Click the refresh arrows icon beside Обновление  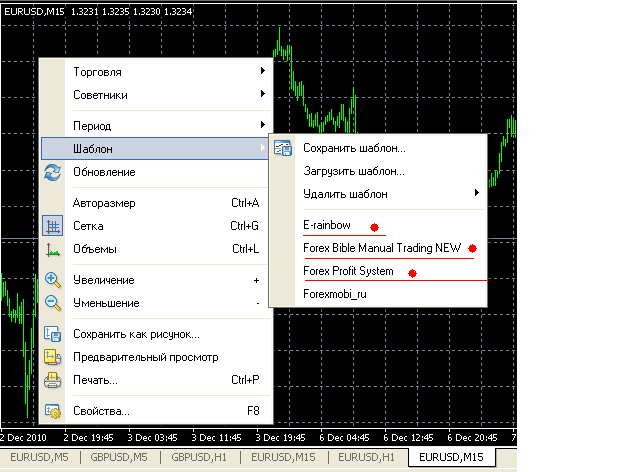click(x=53, y=172)
